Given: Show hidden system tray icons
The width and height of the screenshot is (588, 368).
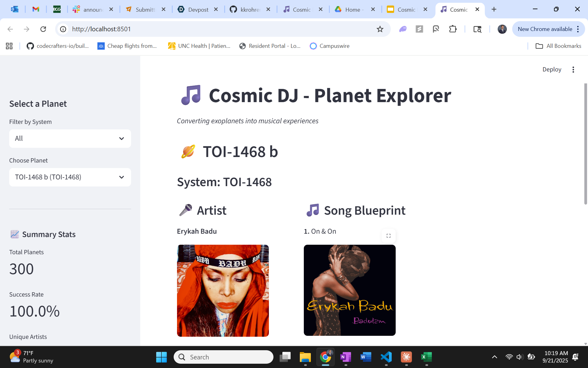Looking at the screenshot, I should click(494, 357).
